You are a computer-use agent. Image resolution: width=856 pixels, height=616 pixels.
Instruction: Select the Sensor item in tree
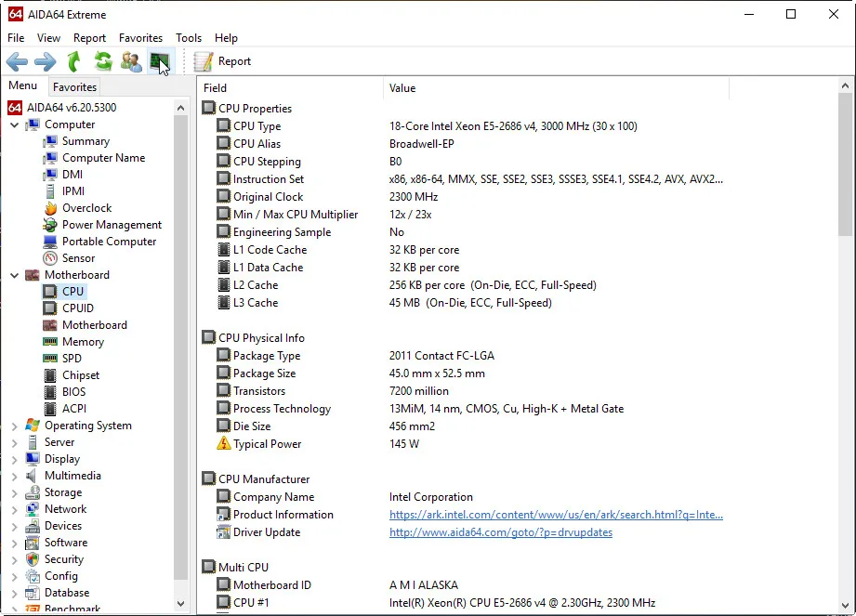point(78,258)
